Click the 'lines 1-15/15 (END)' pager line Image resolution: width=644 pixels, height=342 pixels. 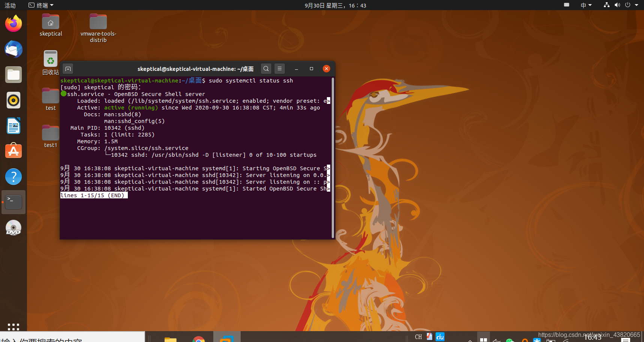click(94, 195)
